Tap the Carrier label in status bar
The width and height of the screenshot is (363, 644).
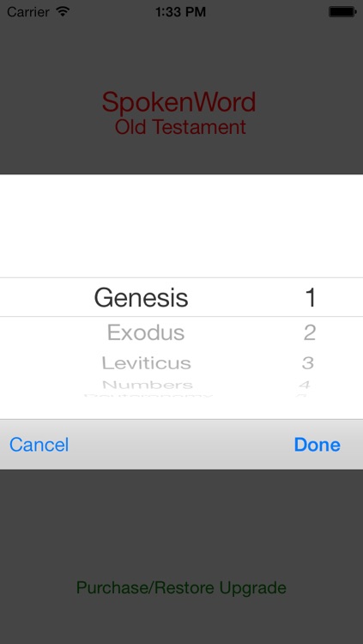click(x=30, y=12)
